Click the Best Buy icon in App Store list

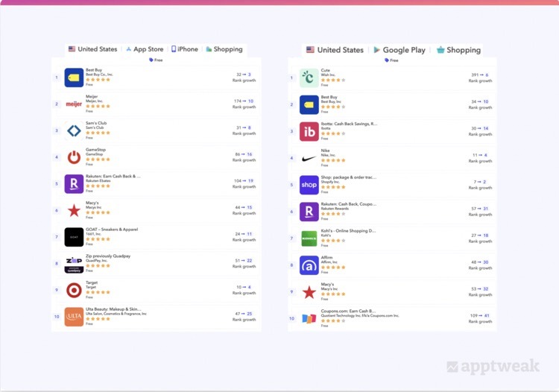pyautogui.click(x=74, y=78)
